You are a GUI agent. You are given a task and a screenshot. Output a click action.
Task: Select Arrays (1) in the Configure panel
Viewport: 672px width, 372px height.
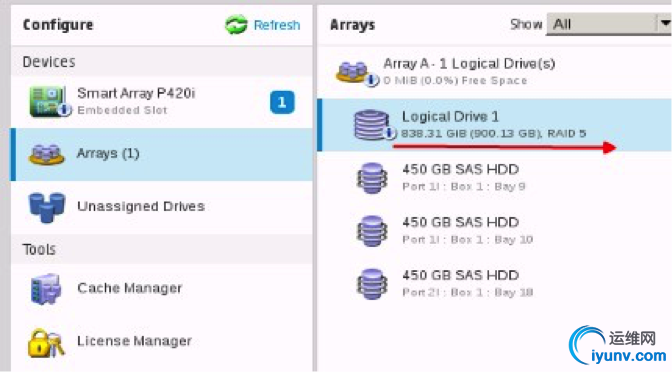pyautogui.click(x=162, y=154)
